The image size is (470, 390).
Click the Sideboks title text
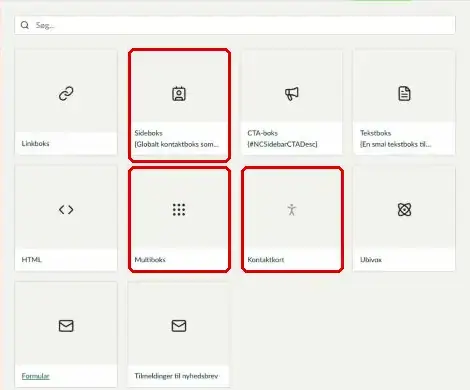coord(148,133)
